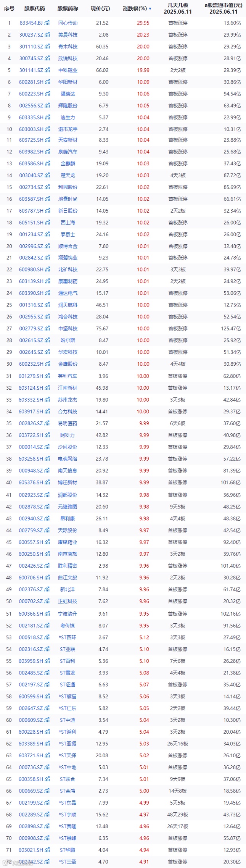246x868 pixels.
Task: Sort by 涨跌幅(%) column header
Action: tap(135, 8)
